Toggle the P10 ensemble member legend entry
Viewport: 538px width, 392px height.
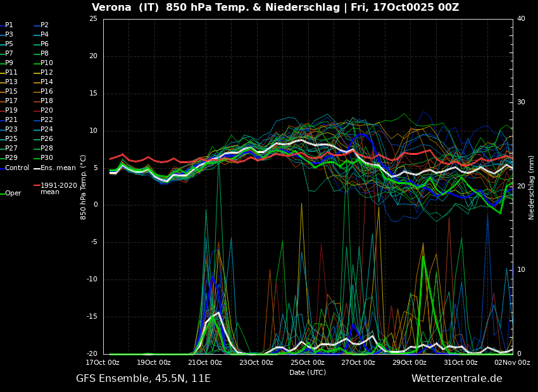pos(47,63)
